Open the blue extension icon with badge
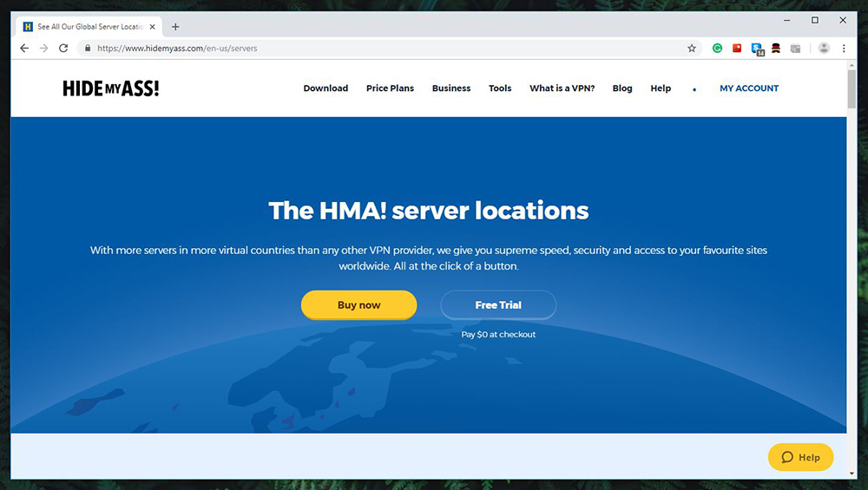Image resolution: width=868 pixels, height=490 pixels. [757, 49]
